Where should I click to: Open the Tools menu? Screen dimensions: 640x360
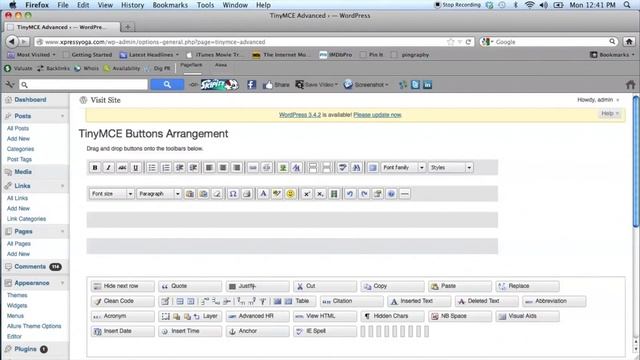click(x=205, y=5)
